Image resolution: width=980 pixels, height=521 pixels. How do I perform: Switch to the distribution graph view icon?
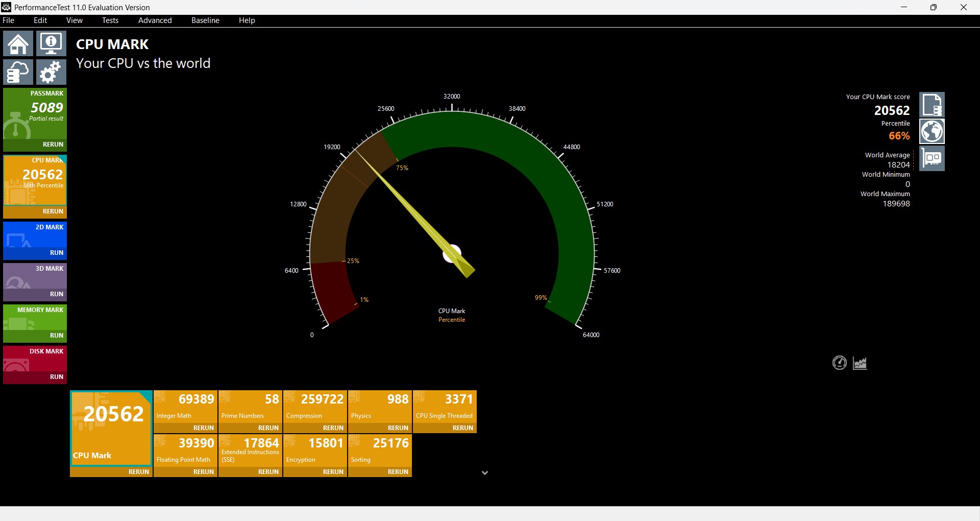(860, 363)
